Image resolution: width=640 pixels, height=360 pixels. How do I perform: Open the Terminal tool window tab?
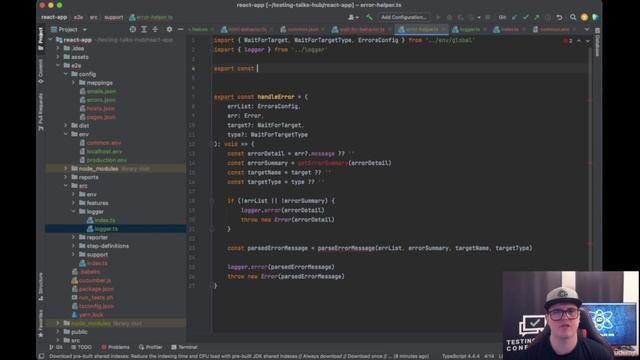point(184,347)
